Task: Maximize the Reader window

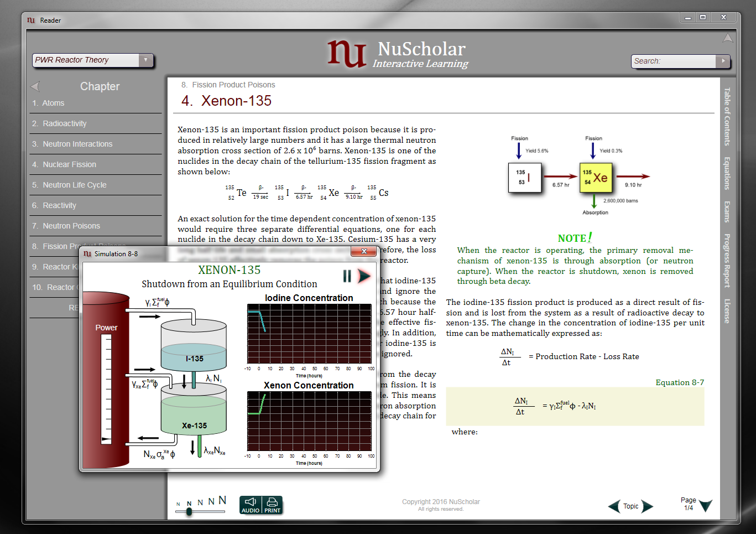Action: click(703, 18)
